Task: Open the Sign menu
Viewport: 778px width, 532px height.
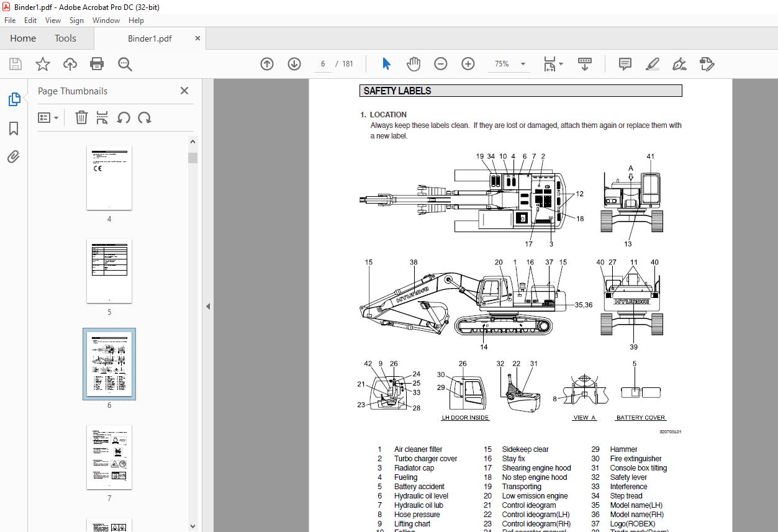Action: [x=76, y=20]
